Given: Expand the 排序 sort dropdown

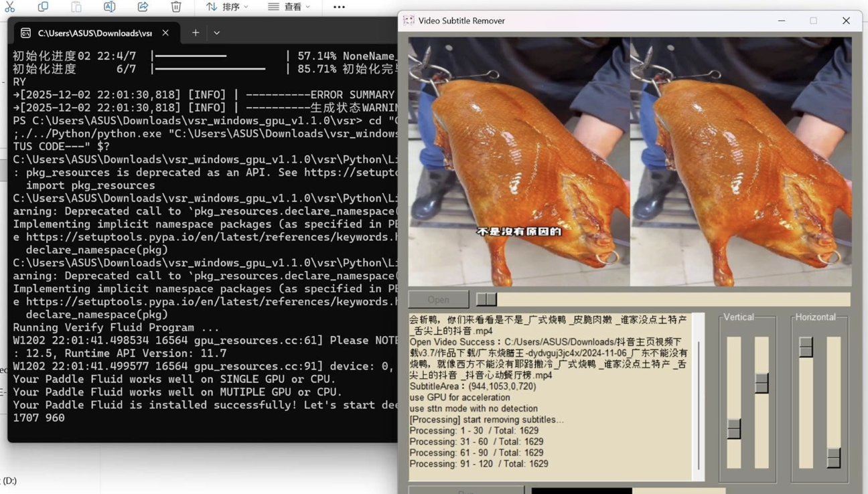Looking at the screenshot, I should (x=227, y=7).
